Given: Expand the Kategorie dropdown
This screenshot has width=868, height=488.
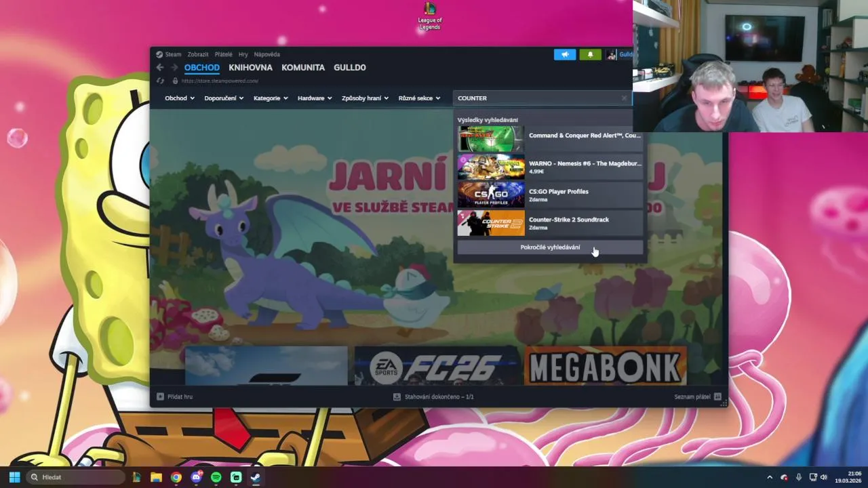Looking at the screenshot, I should pyautogui.click(x=271, y=98).
